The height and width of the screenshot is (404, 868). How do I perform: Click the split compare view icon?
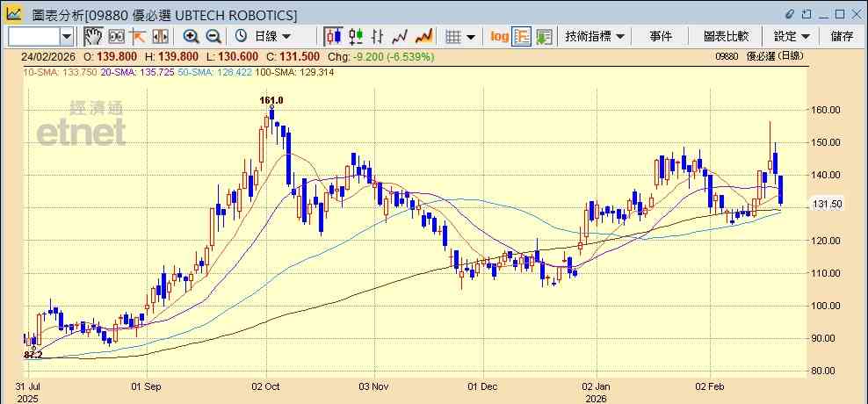pyautogui.click(x=160, y=37)
